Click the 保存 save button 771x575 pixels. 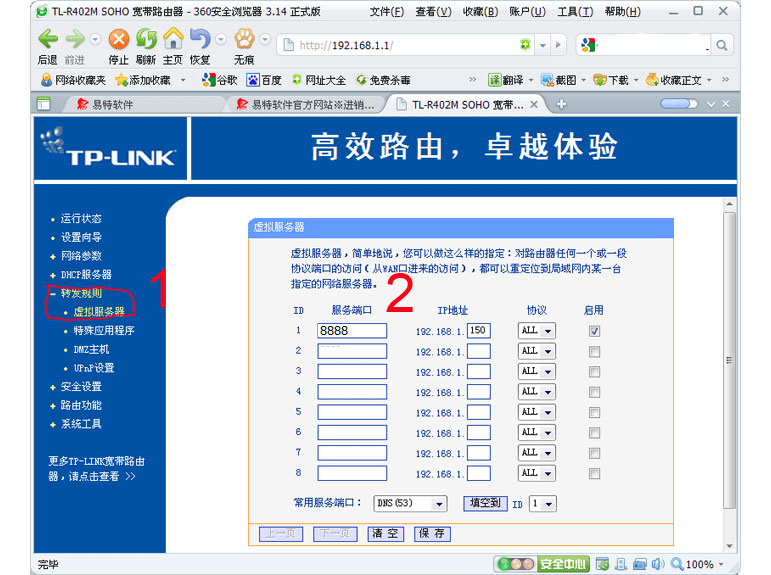tap(432, 534)
